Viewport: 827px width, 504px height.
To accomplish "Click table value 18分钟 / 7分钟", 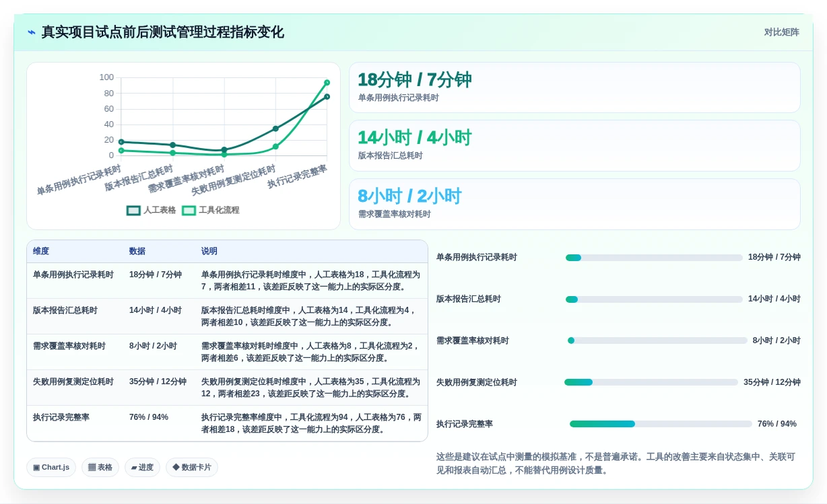I will (x=156, y=275).
